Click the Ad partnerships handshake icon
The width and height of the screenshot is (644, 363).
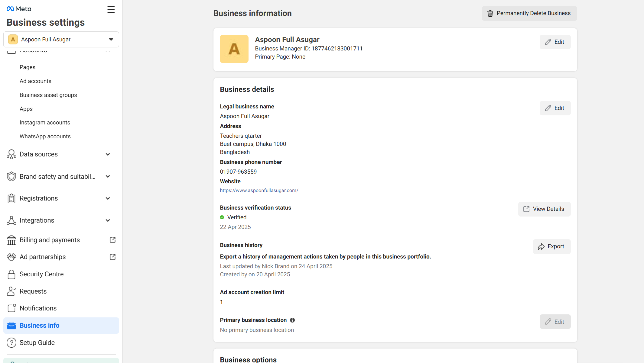[x=11, y=257]
